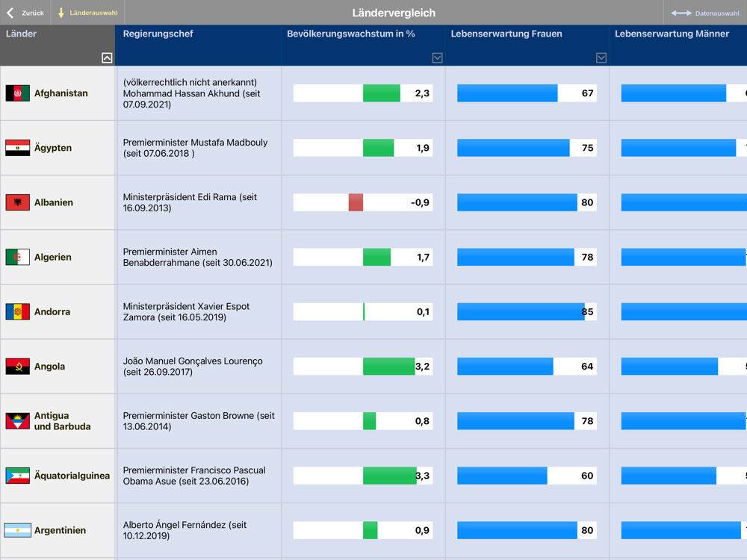This screenshot has width=747, height=560.
Task: Click the Albanien flag icon
Action: 18,202
